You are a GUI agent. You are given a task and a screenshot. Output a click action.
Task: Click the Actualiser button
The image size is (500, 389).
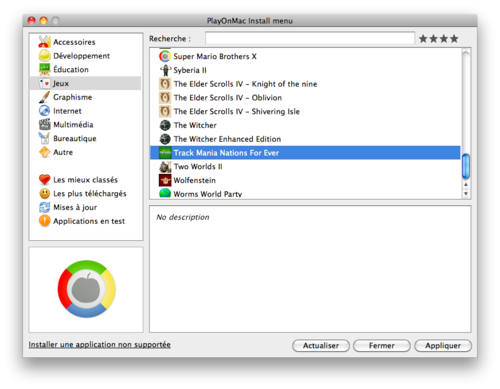pyautogui.click(x=321, y=346)
